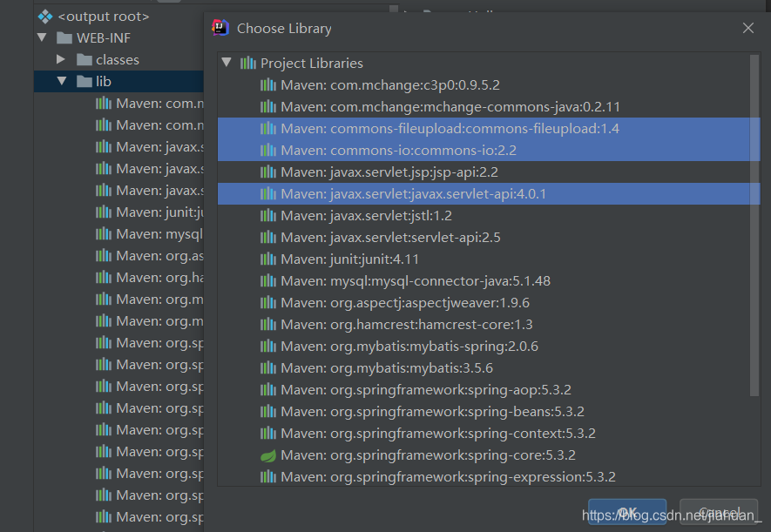Collapse the lib folder arrow

(62, 81)
